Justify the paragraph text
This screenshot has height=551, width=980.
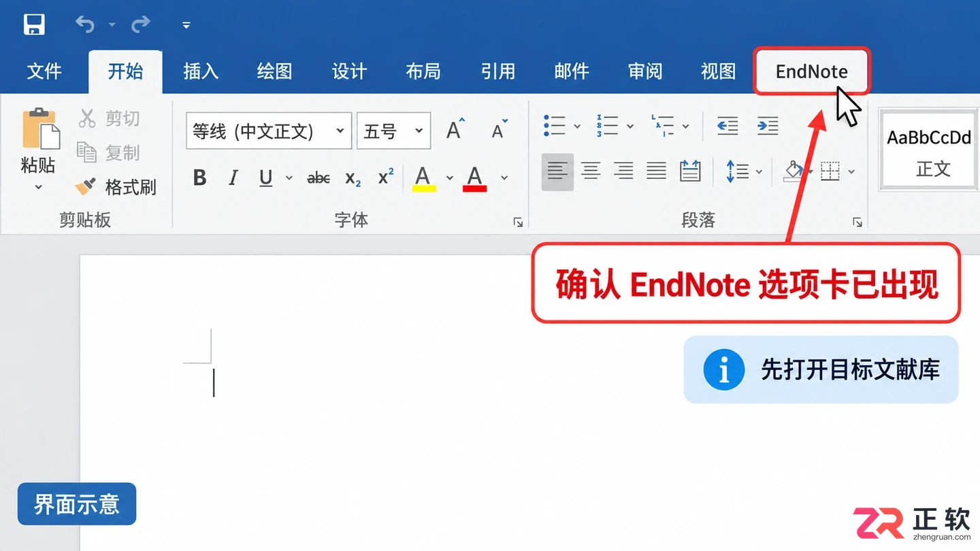pyautogui.click(x=656, y=171)
